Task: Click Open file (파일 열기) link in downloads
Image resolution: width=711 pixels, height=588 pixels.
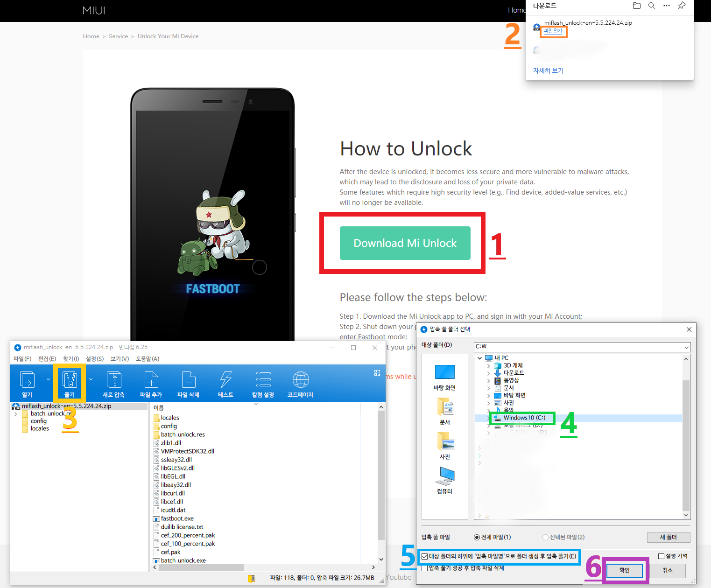Action: click(553, 31)
